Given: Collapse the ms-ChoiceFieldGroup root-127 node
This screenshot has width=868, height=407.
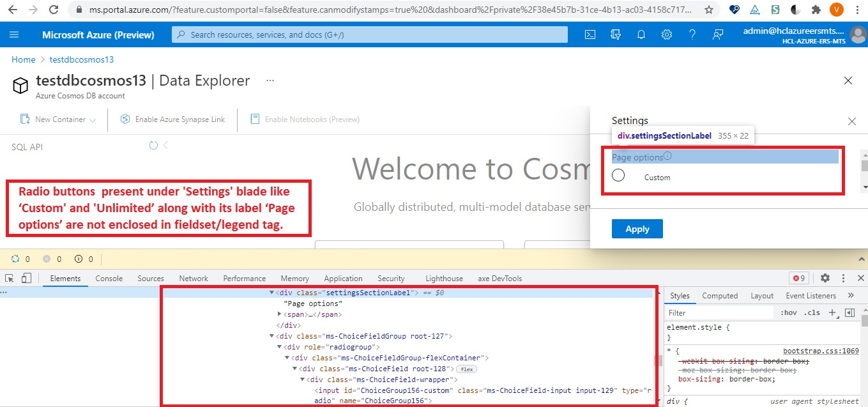Looking at the screenshot, I should [x=271, y=336].
